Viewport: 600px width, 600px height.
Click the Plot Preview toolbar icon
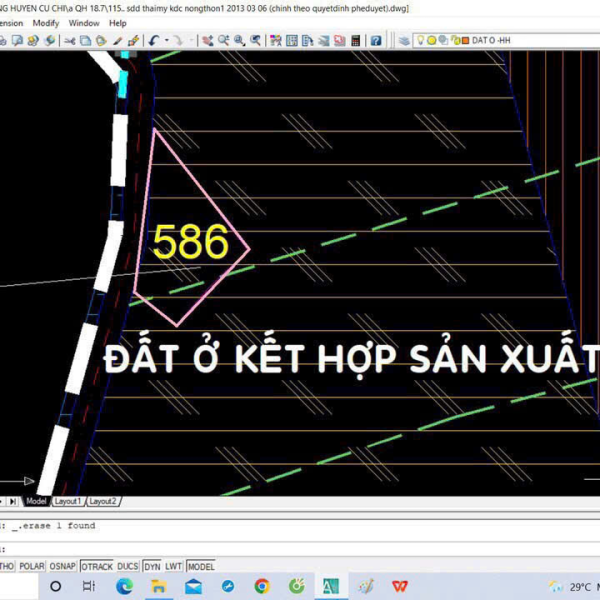(17, 40)
